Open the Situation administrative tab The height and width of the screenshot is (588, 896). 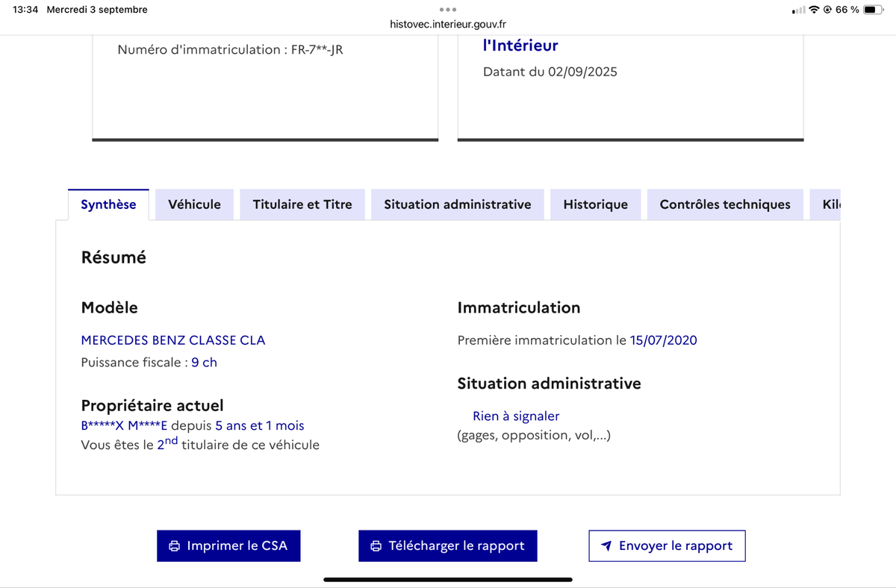[x=458, y=204]
